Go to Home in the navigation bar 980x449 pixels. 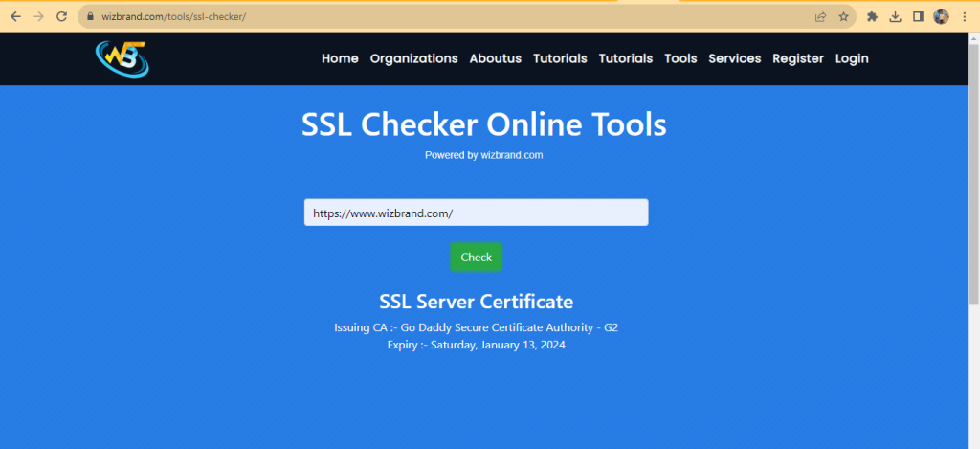(340, 58)
